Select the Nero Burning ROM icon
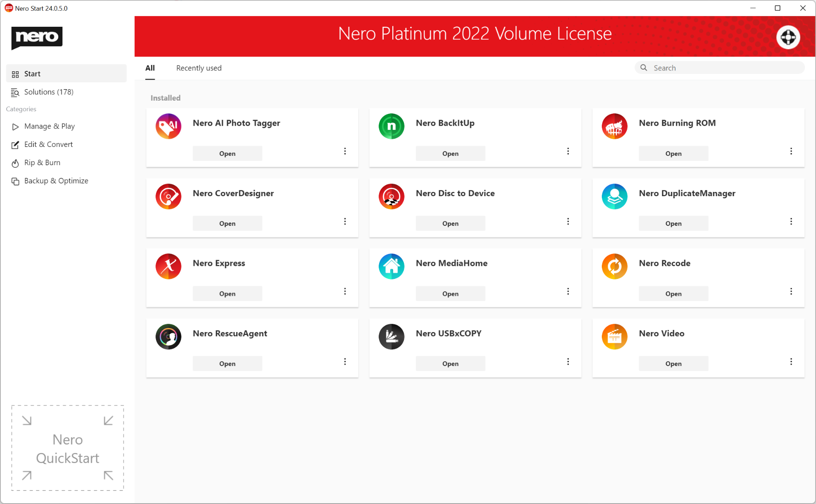 tap(615, 126)
